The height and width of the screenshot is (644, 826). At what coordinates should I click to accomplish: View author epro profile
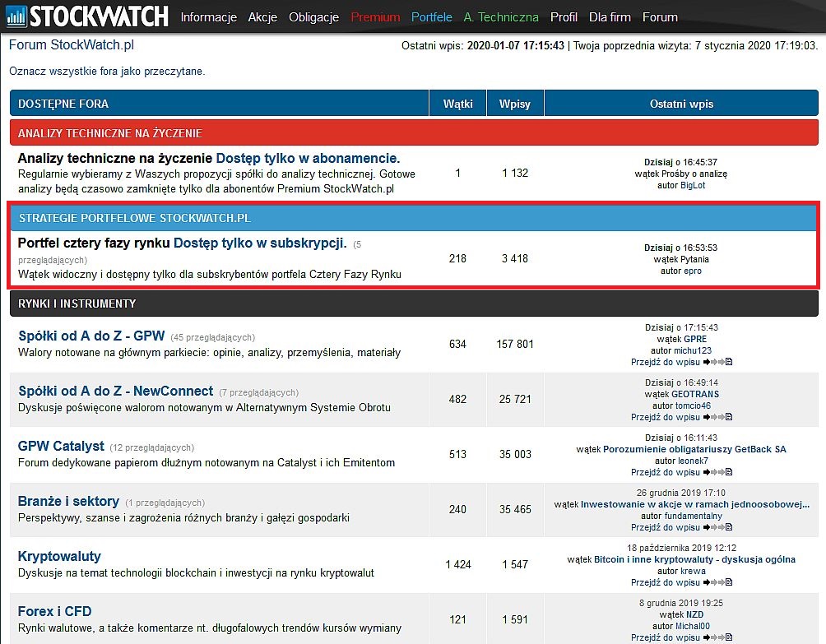click(693, 271)
